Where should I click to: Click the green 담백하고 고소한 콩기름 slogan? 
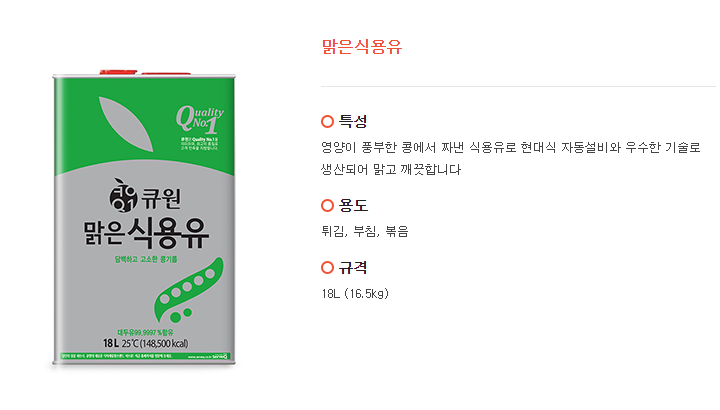[x=146, y=259]
